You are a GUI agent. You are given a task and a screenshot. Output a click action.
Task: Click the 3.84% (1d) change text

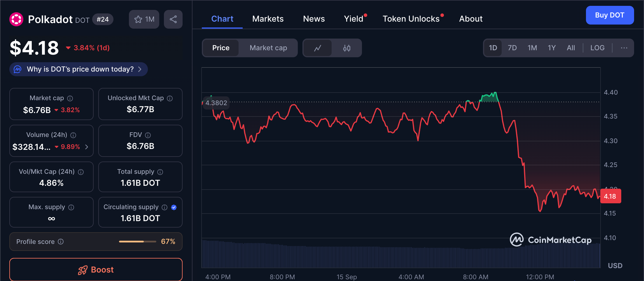point(92,48)
